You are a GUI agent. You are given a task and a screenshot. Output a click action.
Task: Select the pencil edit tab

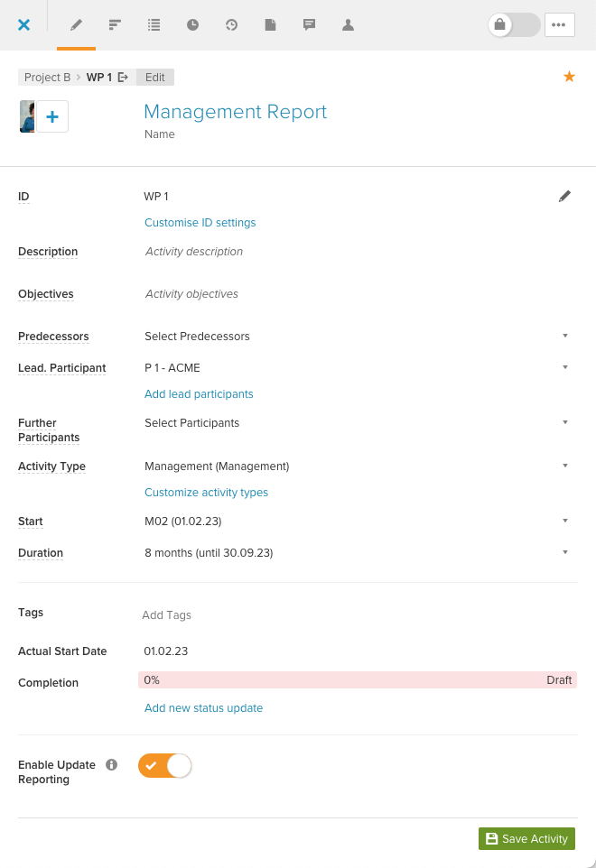click(x=77, y=25)
